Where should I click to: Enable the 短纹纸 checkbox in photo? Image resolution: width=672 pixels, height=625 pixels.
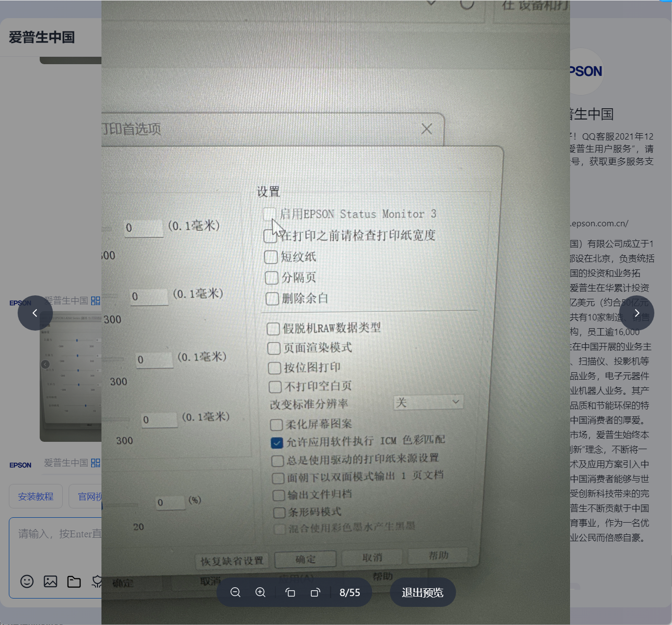coord(271,257)
